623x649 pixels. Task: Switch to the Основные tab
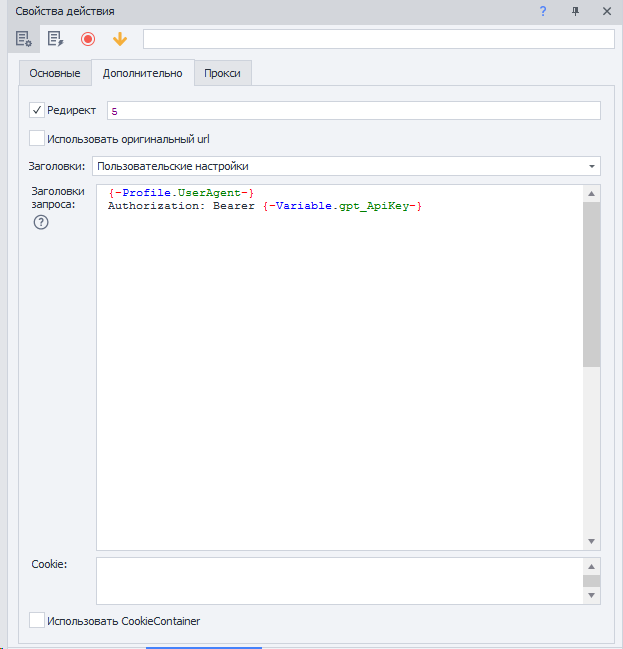[x=55, y=74]
